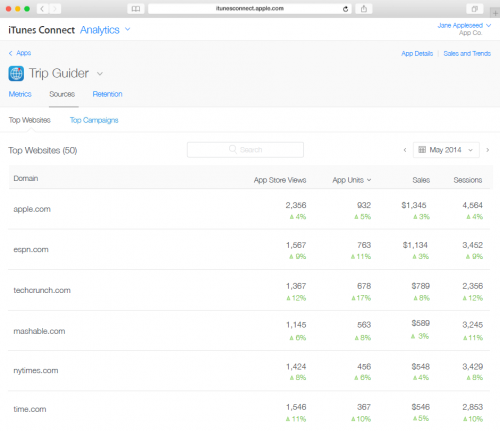Switch to the Retention tab
The width and height of the screenshot is (500, 431).
click(107, 94)
